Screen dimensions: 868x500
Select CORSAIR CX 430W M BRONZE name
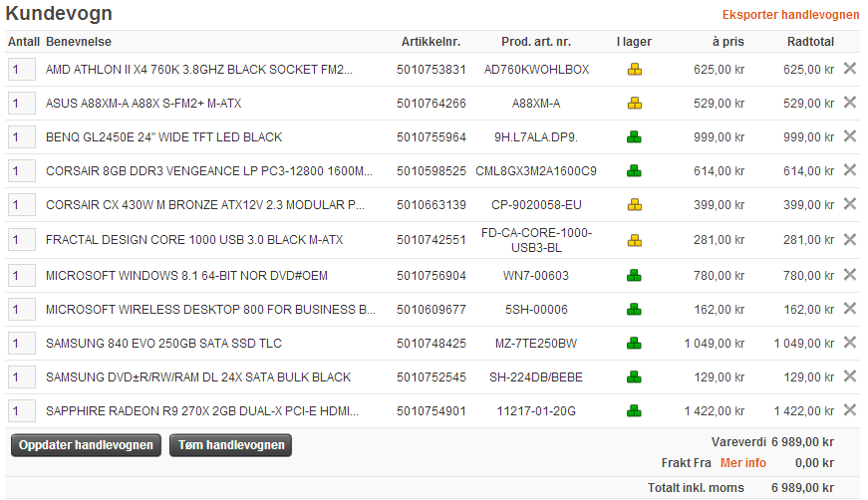click(205, 205)
